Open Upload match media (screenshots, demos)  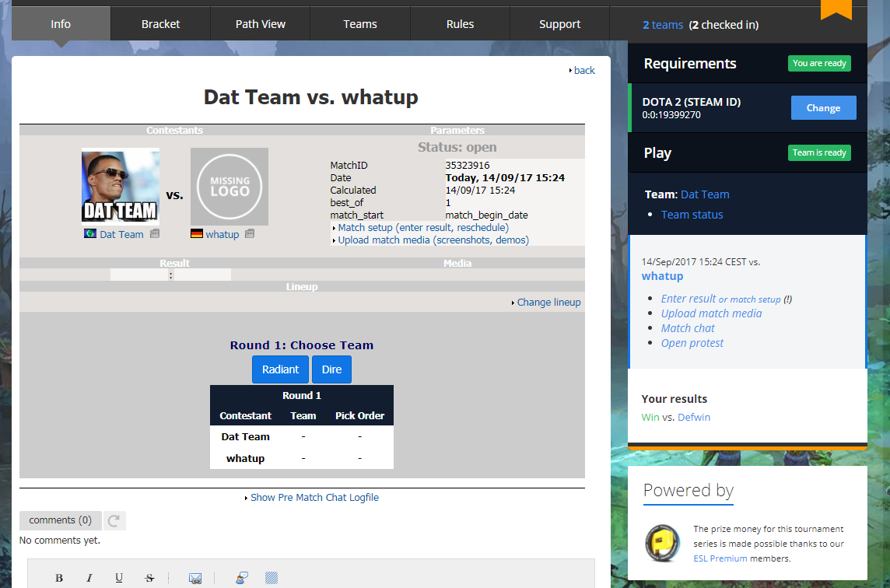pyautogui.click(x=433, y=240)
